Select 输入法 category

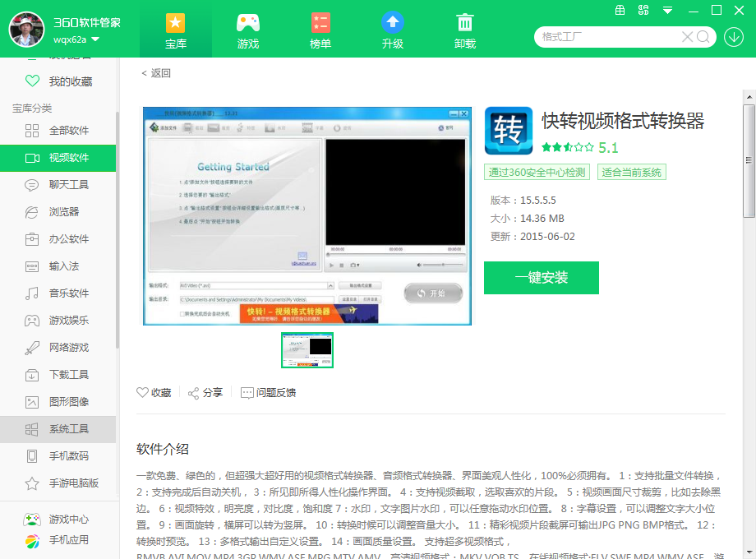click(x=58, y=266)
